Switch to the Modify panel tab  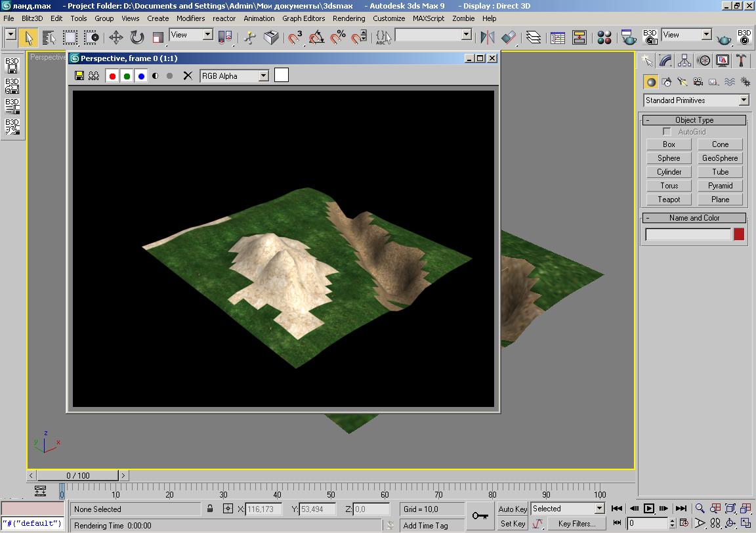point(666,61)
